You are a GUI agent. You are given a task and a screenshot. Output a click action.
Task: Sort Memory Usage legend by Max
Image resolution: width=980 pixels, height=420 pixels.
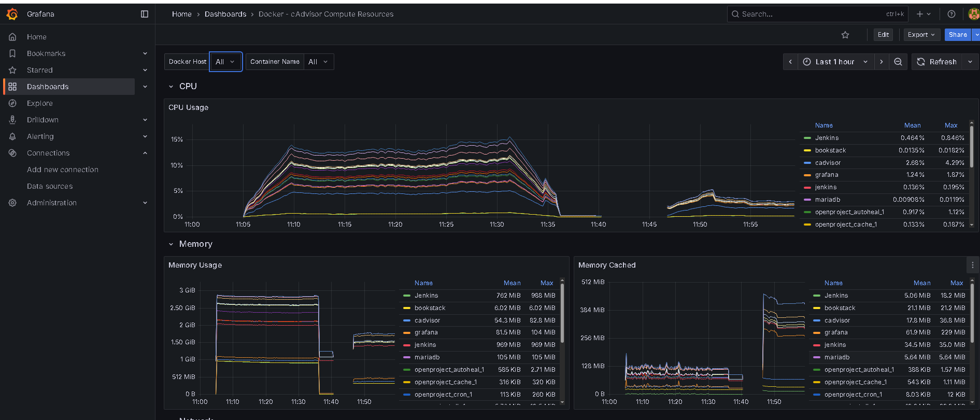tap(547, 283)
